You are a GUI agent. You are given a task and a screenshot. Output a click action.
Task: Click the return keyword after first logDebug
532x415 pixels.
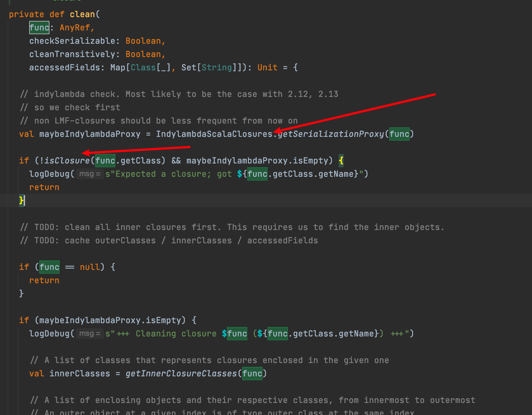click(x=44, y=187)
